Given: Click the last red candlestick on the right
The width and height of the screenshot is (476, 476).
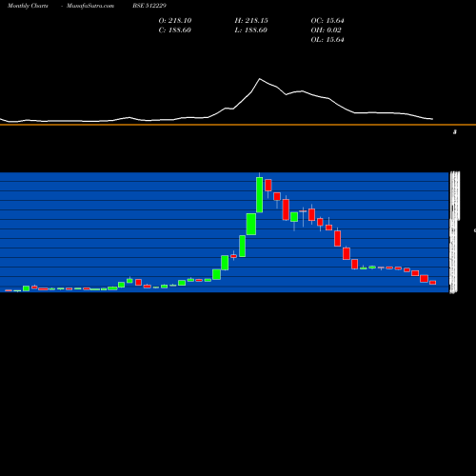Looking at the screenshot, I should (433, 283).
